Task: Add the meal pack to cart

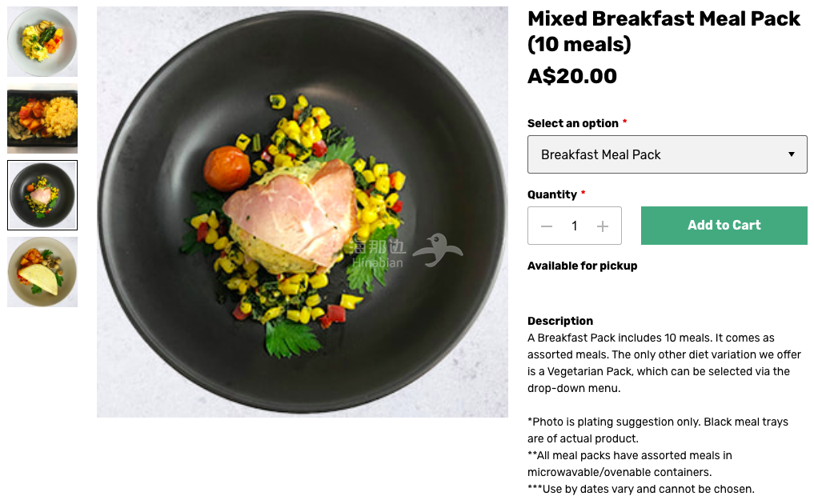Action: coord(724,226)
